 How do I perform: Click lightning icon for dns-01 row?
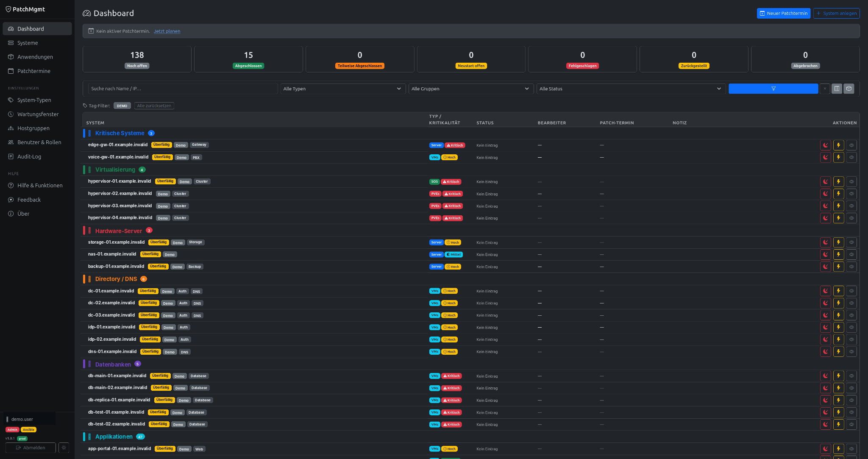click(838, 352)
